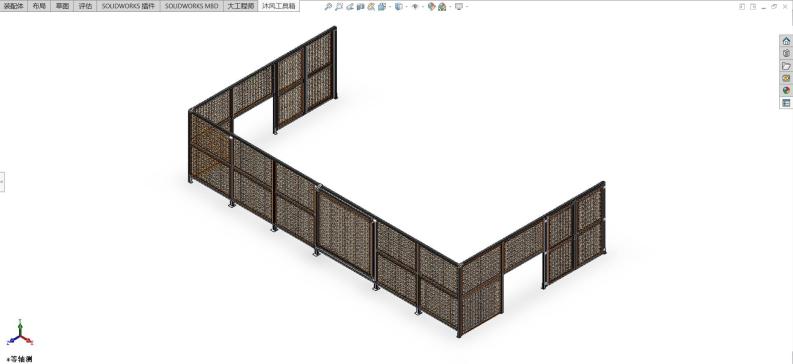The image size is (793, 364).
Task: Click the Apply Scene icon
Action: [442, 7]
